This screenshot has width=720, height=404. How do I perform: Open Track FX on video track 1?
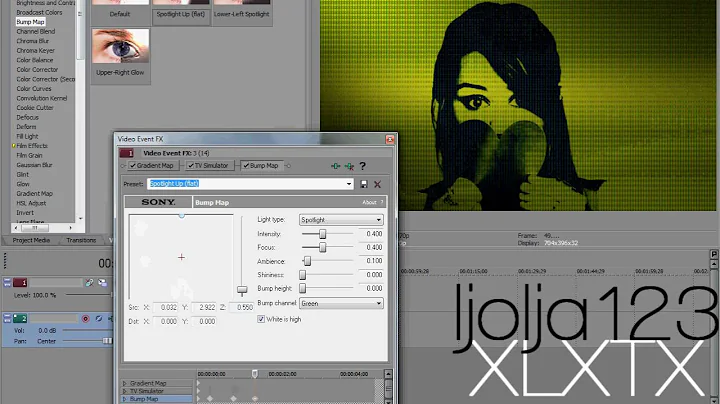89,282
